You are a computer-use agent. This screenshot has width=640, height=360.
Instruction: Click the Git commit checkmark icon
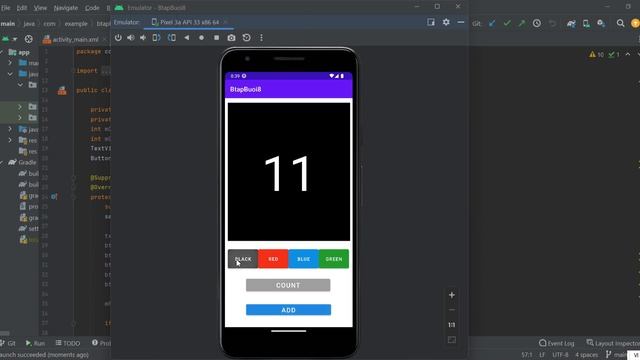pyautogui.click(x=507, y=23)
